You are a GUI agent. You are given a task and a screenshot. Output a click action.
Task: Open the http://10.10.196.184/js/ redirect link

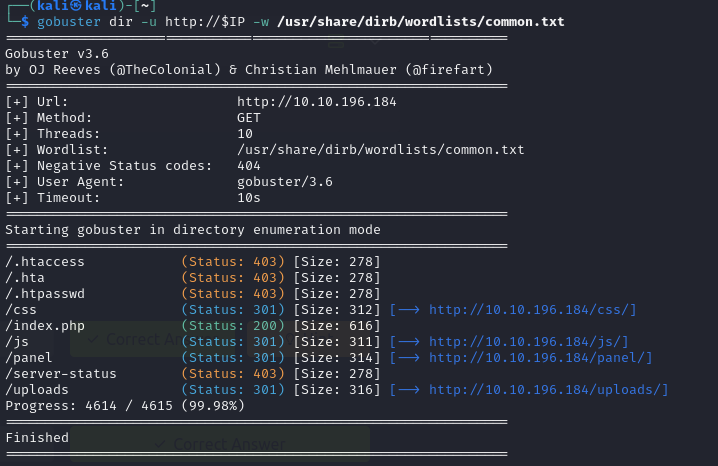click(x=528, y=342)
